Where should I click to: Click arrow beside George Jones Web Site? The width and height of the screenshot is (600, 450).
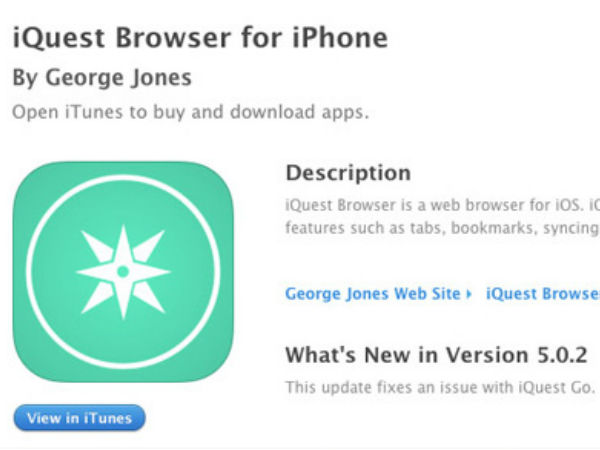point(468,294)
